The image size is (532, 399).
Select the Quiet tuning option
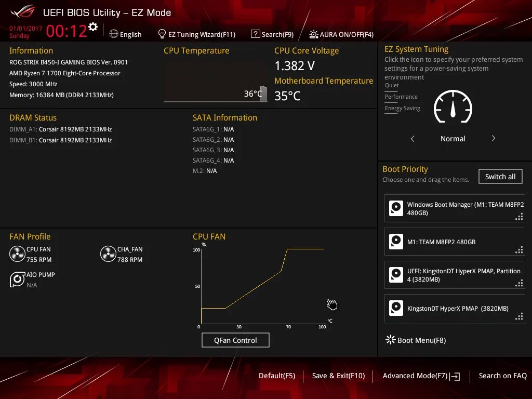click(392, 86)
